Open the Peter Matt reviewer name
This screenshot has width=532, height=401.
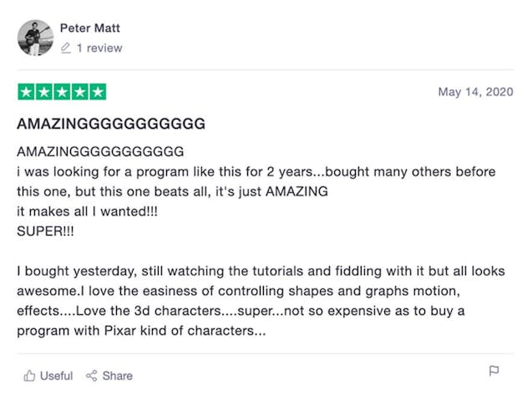coord(90,28)
